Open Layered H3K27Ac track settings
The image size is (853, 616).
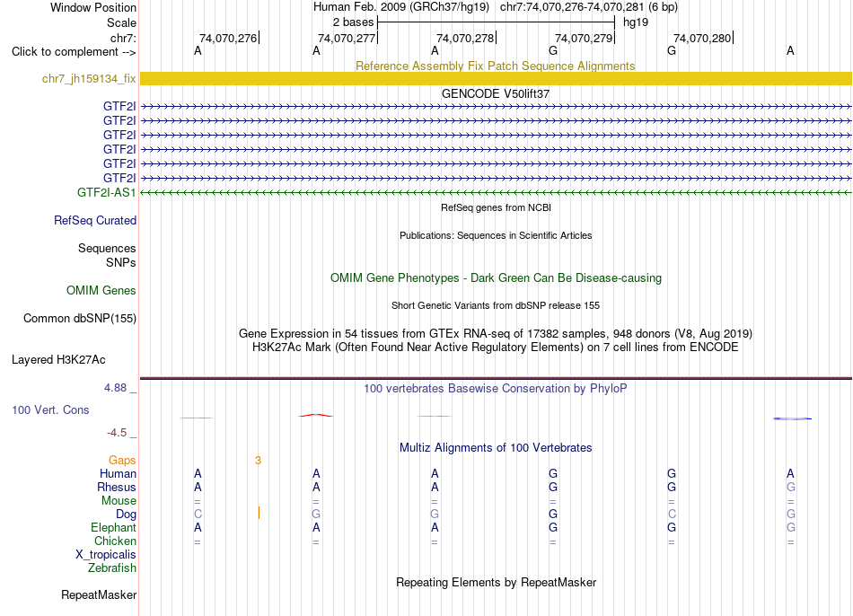[58, 360]
